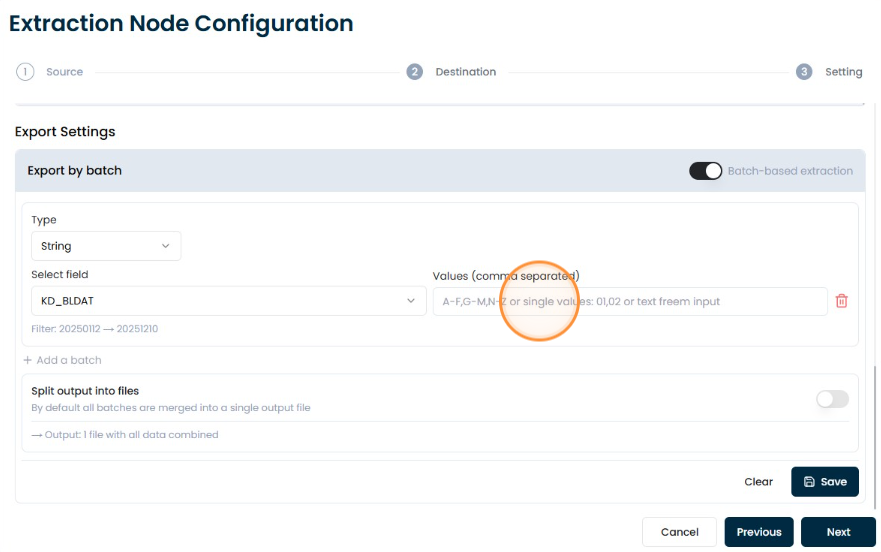Click the step 1 circle for Source
The image size is (881, 552).
[x=25, y=72]
